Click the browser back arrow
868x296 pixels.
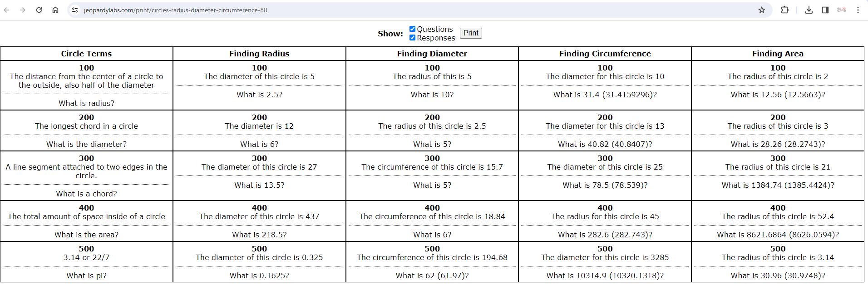tap(7, 10)
